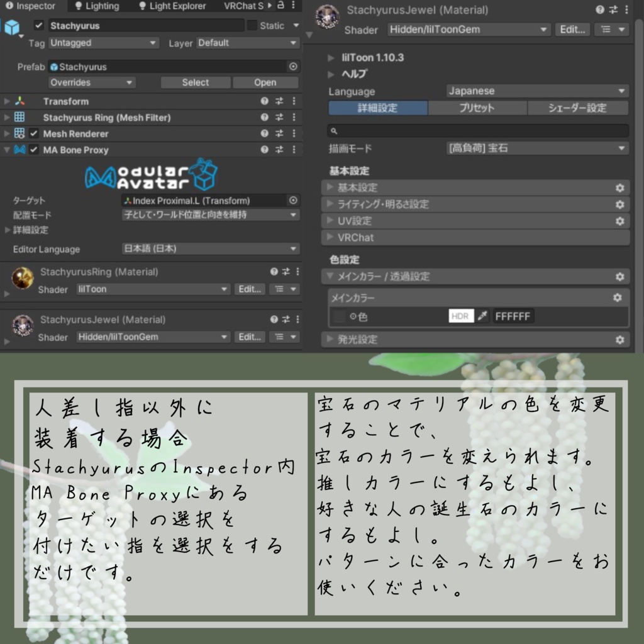Viewport: 644px width, 644px height.
Task: Expand the lilToon 1.10.3 foldout
Action: (331, 58)
